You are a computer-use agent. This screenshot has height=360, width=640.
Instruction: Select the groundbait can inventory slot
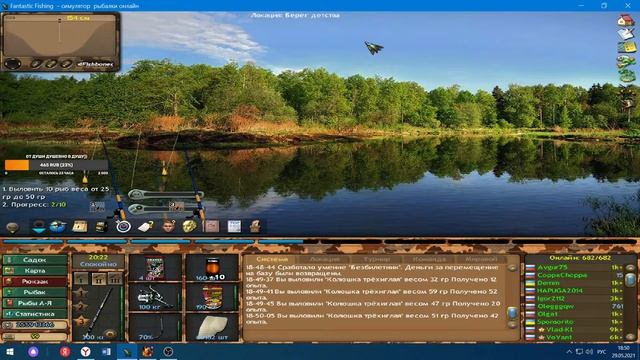pos(212,297)
